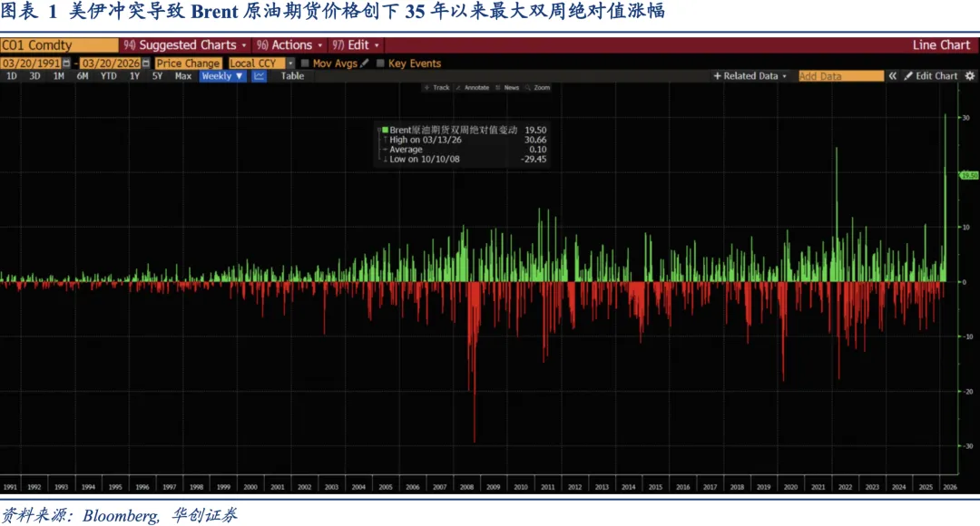
Task: Click the Zoom magnifier tool
Action: point(537,88)
